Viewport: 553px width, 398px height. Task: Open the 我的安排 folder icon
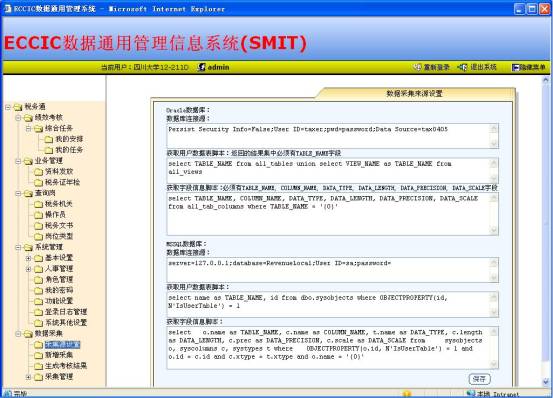[x=49, y=139]
